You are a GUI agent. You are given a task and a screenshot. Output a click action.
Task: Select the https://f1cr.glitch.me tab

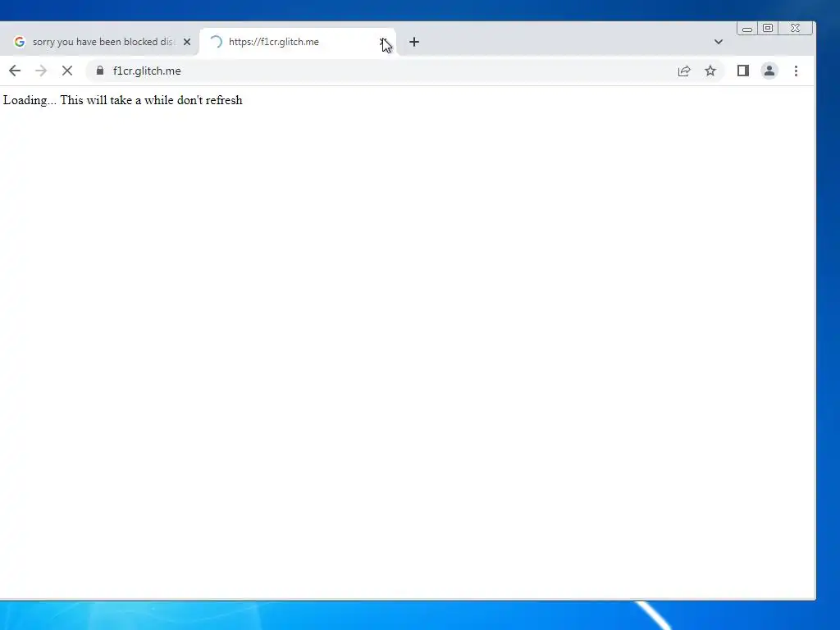tap(297, 42)
